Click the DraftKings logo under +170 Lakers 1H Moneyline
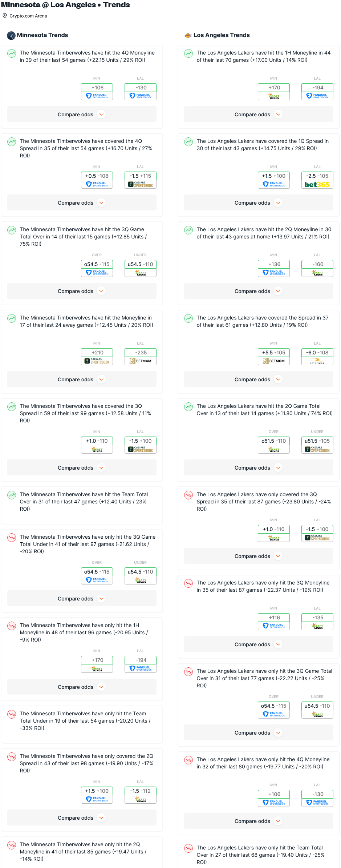 pos(274,96)
